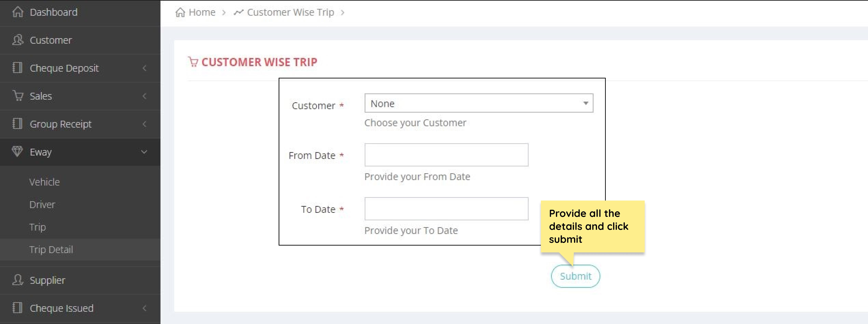This screenshot has height=324, width=868.
Task: Expand the Sales submenu arrow
Action: [145, 96]
